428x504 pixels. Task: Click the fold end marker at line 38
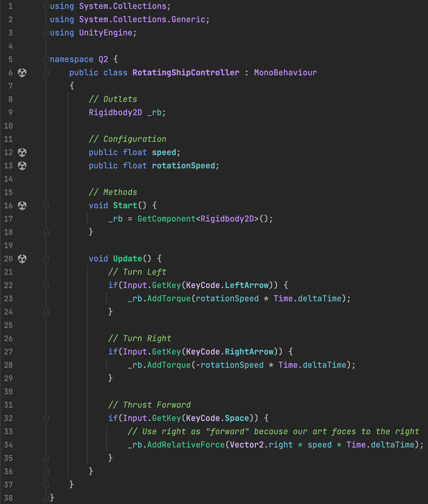click(x=46, y=498)
